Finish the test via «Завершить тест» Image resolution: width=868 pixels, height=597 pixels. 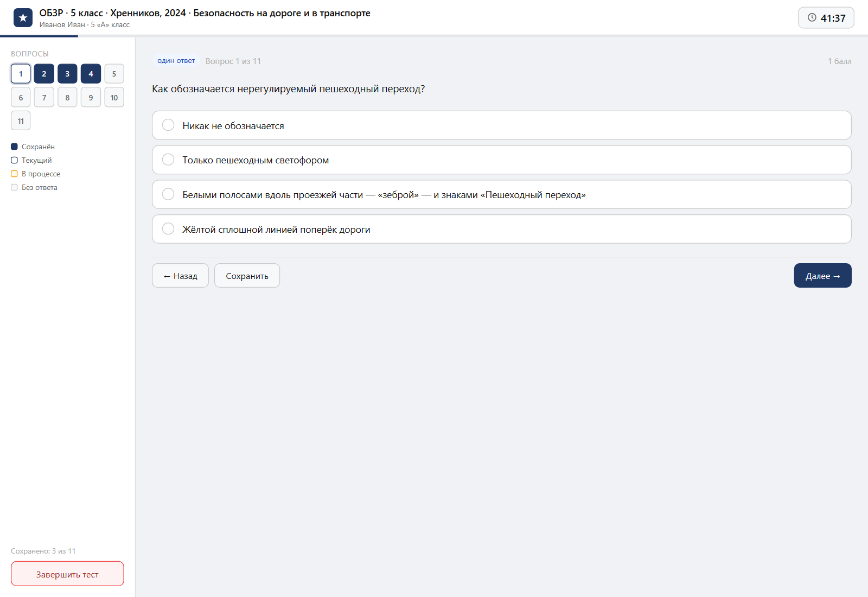pos(67,574)
